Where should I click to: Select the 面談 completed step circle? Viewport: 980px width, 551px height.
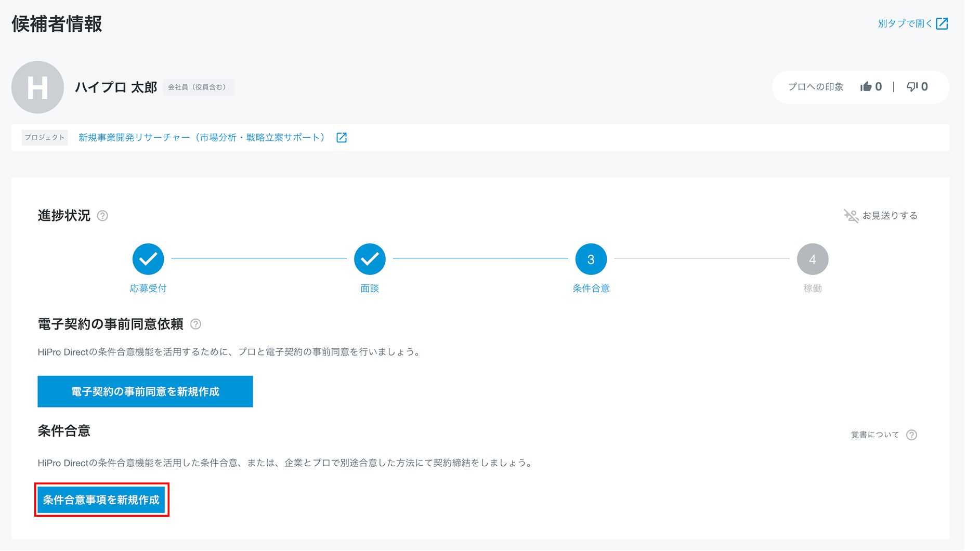coord(370,259)
